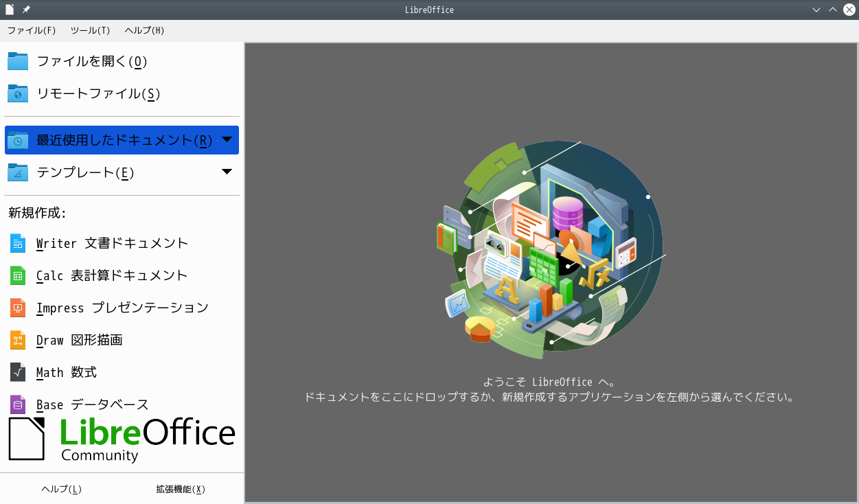Click the keep-below chevron in title bar
This screenshot has height=504, width=859.
click(x=816, y=10)
